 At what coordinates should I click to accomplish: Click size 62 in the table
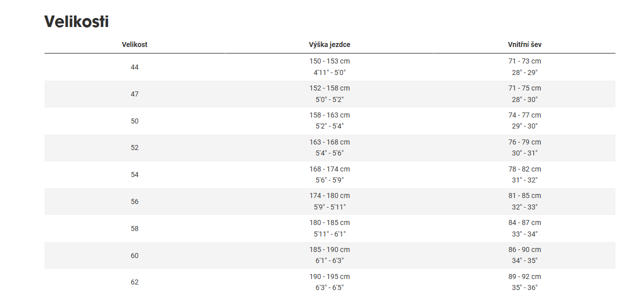point(134,282)
